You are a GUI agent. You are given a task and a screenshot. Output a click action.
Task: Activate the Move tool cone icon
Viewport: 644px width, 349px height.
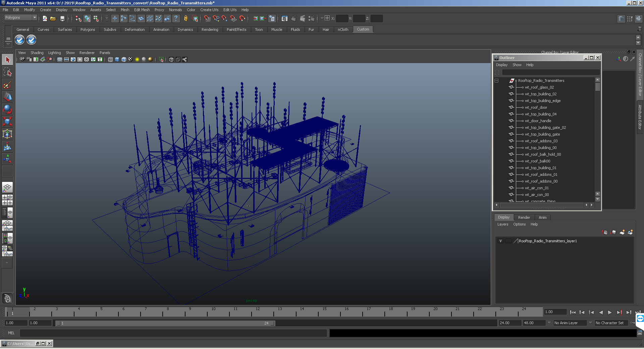click(x=7, y=97)
